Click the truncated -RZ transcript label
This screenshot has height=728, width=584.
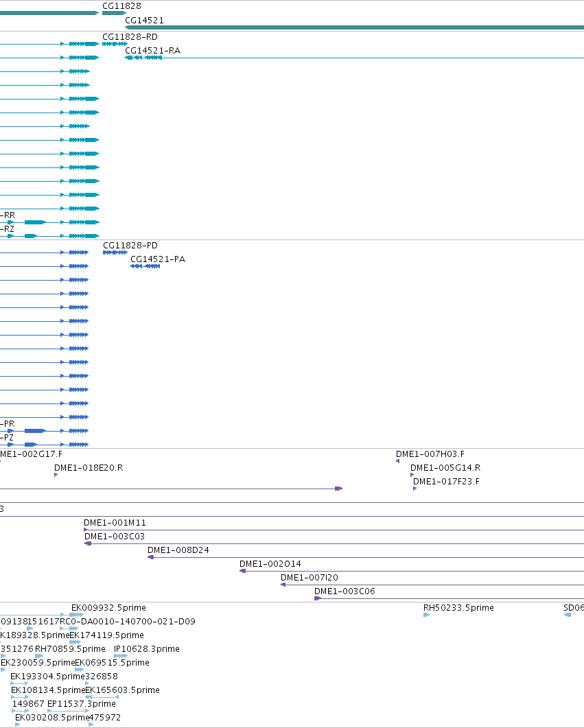click(8, 229)
